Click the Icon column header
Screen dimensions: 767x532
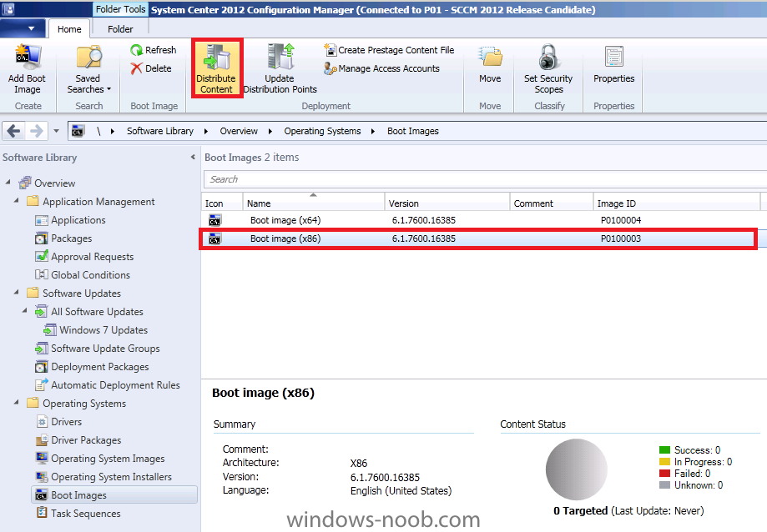click(222, 203)
